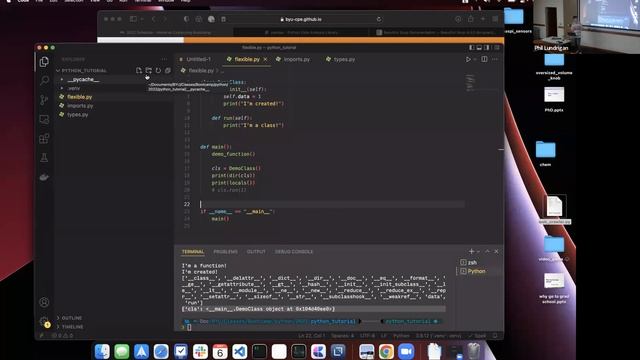Close the terminal panel
This screenshot has height=360, width=640.
coord(496,251)
